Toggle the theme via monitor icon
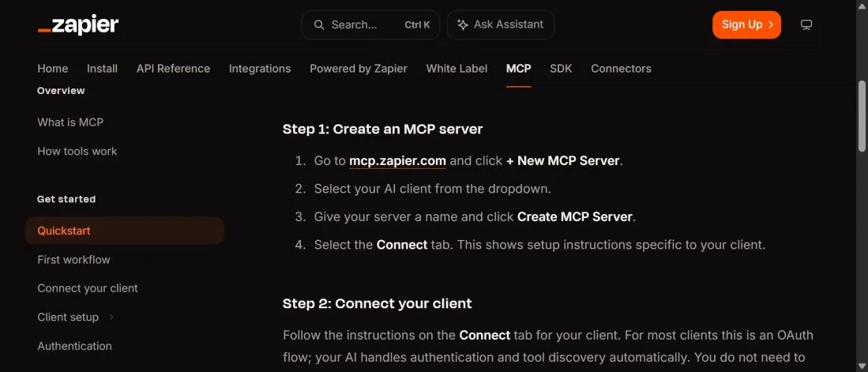Screen dimensions: 868x372 coord(806,25)
